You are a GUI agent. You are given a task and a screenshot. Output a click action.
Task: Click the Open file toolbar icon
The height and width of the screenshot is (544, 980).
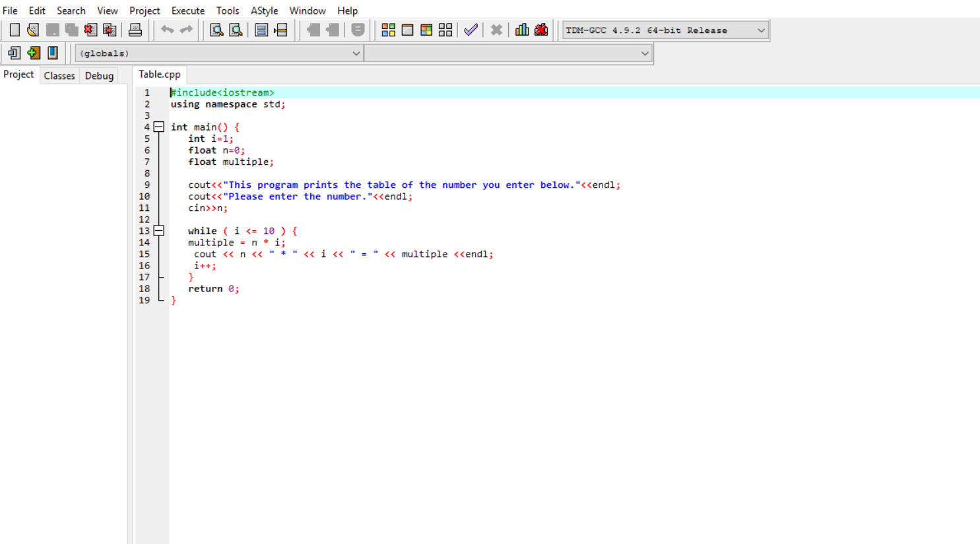click(x=33, y=30)
